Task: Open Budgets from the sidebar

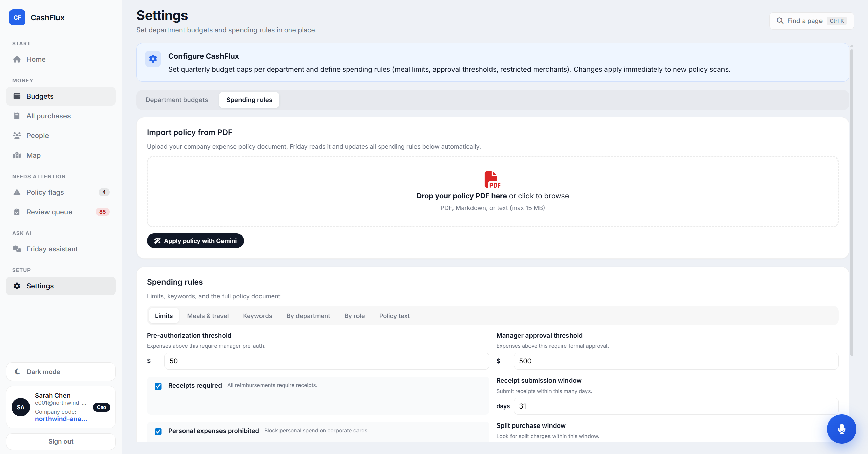Action: coord(61,96)
